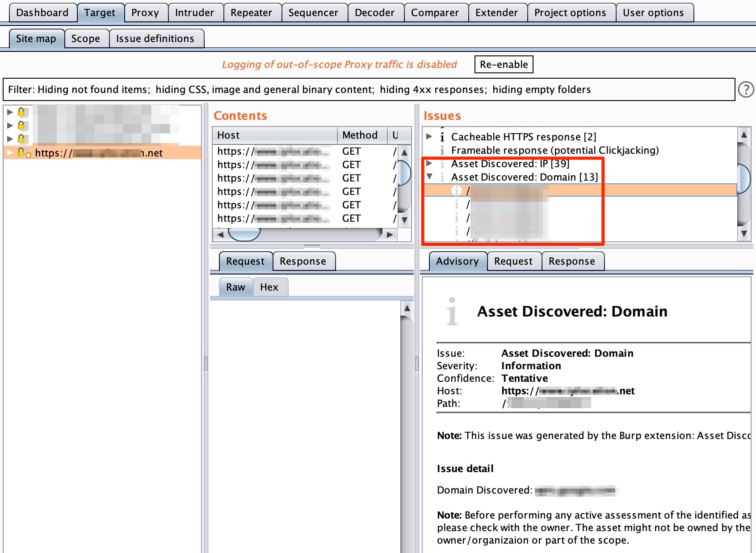Select the highlighted Domain issue entry
Screen dimensions: 756x553
580,190
